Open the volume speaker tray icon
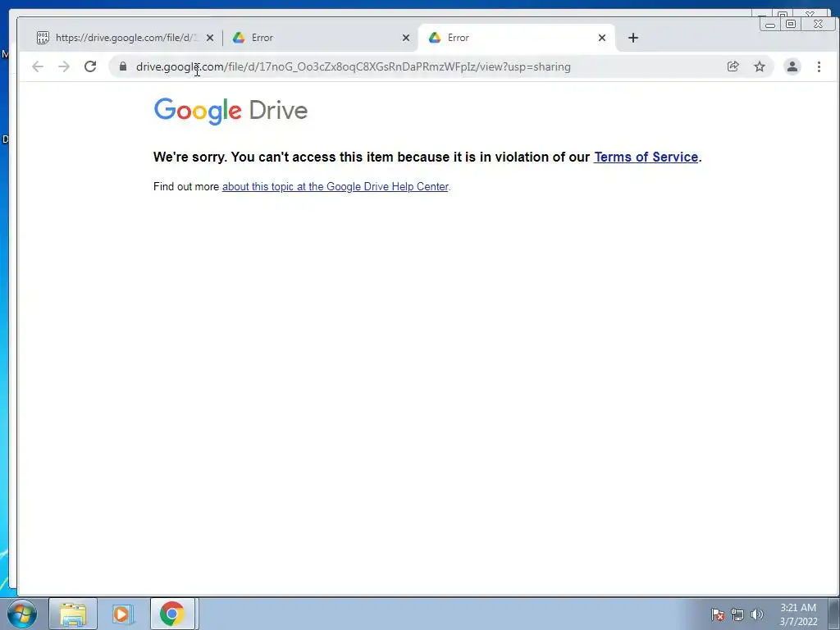The height and width of the screenshot is (630, 840). [757, 614]
